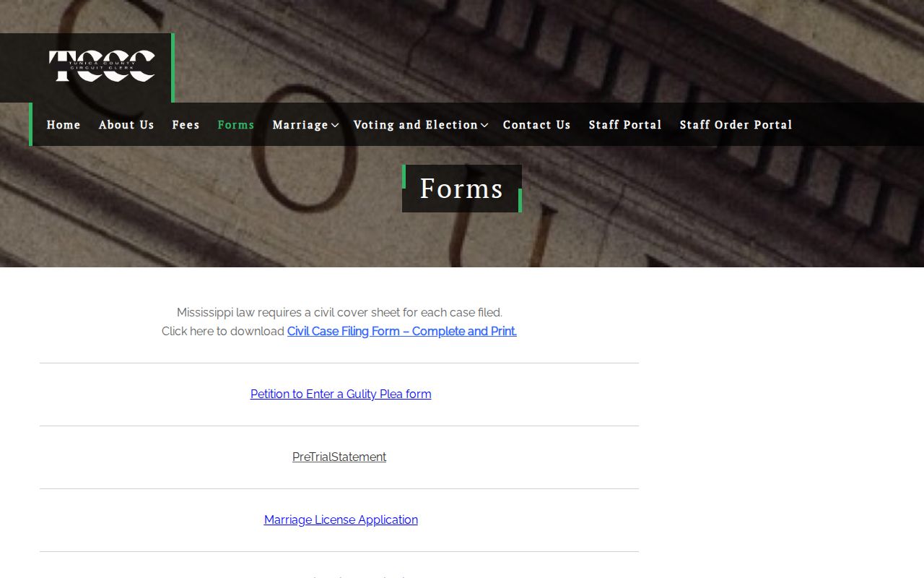Open Voting and Election menu
The width and height of the screenshot is (924, 578).
click(416, 125)
